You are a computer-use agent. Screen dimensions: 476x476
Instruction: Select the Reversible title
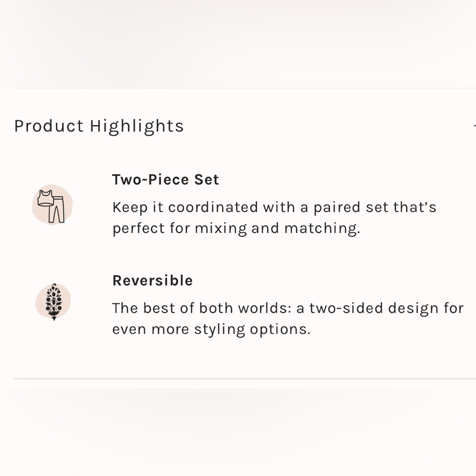click(152, 281)
